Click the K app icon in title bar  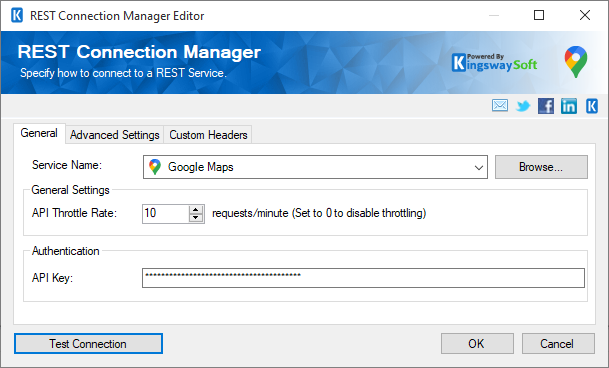point(17,16)
